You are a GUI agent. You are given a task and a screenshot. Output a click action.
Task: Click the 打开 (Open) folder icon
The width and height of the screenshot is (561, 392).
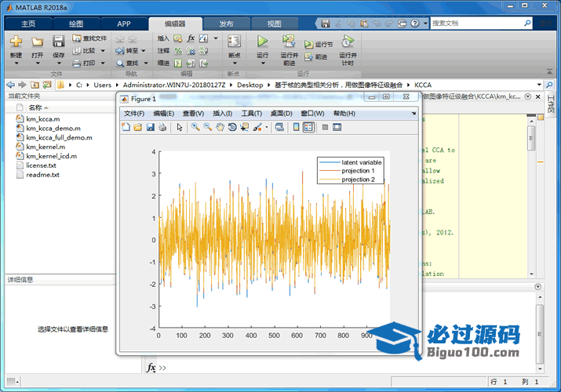(37, 42)
